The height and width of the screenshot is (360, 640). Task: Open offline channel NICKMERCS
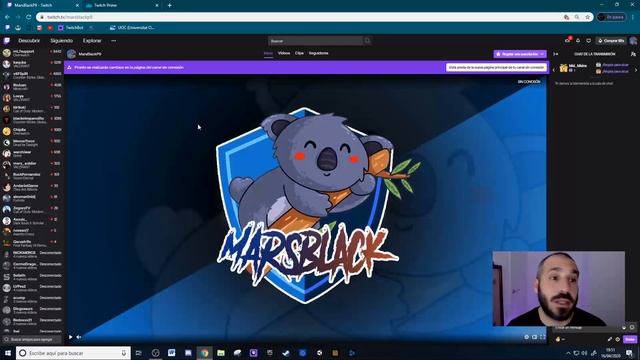32,254
